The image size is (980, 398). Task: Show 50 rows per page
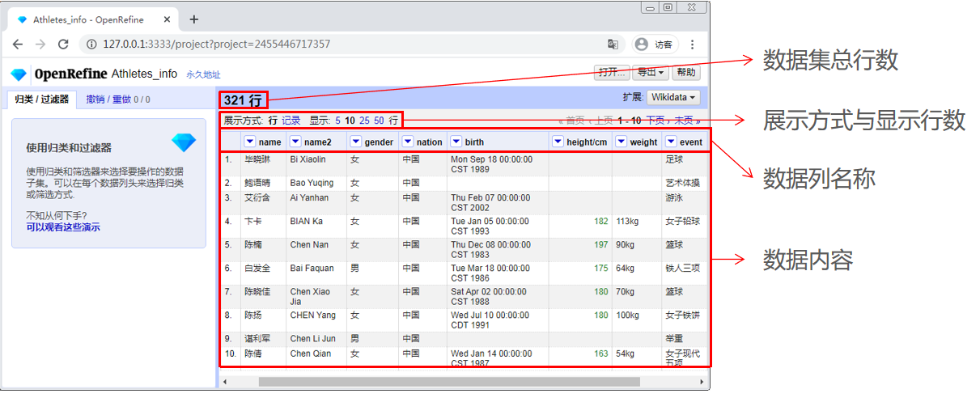click(x=379, y=121)
